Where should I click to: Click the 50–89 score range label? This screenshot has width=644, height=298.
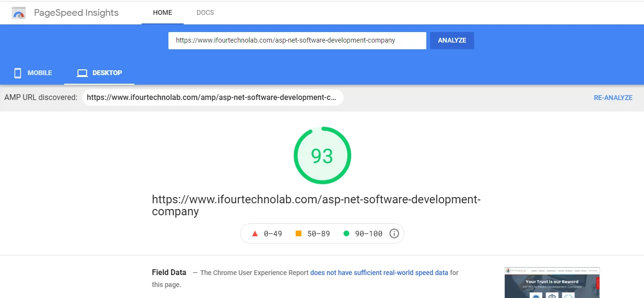(319, 234)
